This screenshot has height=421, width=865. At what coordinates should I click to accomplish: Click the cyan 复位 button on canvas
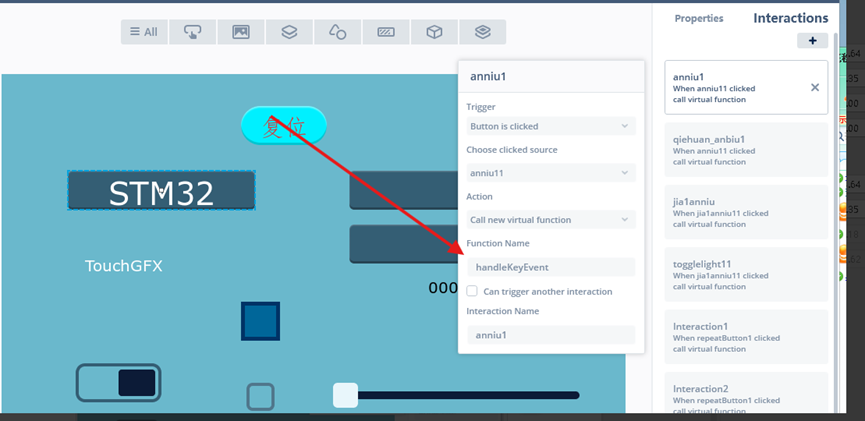[x=284, y=125]
